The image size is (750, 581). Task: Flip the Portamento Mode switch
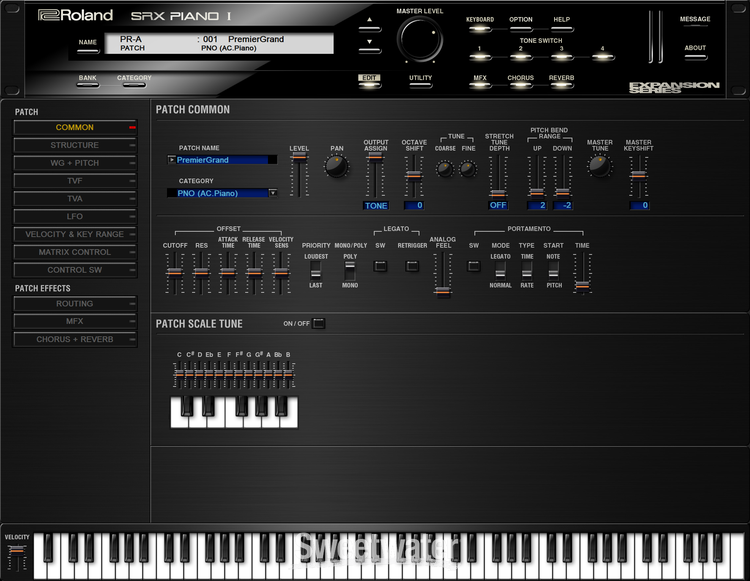500,271
